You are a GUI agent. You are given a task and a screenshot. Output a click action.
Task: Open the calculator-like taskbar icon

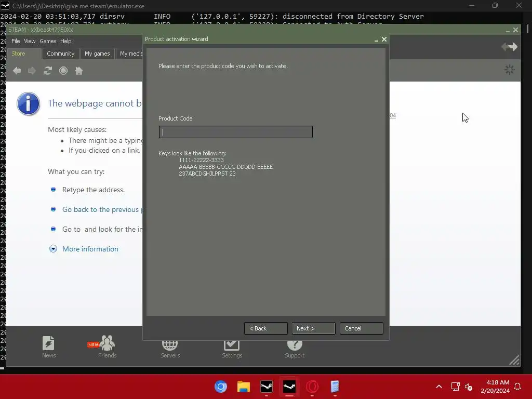(x=335, y=387)
